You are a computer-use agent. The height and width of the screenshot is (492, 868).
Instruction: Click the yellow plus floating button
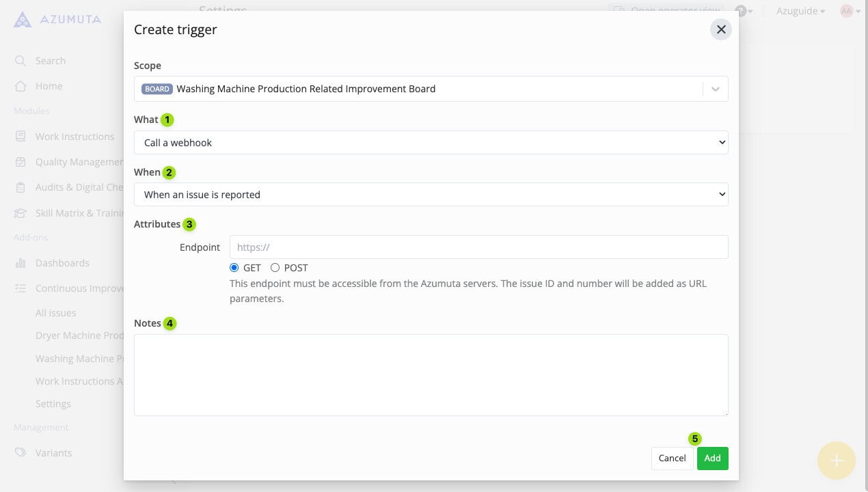point(836,461)
